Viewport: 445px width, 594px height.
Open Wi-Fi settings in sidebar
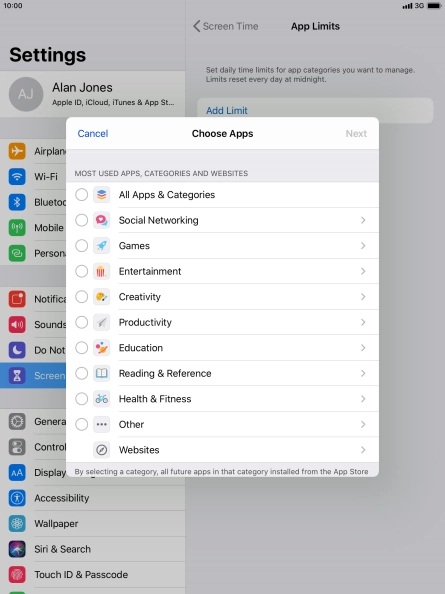[x=33, y=177]
